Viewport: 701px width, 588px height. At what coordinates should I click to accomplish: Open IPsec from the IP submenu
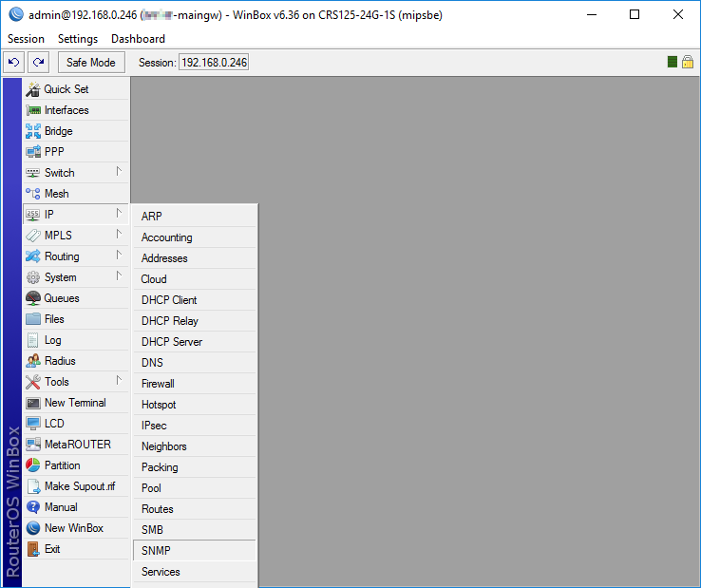tap(195, 426)
